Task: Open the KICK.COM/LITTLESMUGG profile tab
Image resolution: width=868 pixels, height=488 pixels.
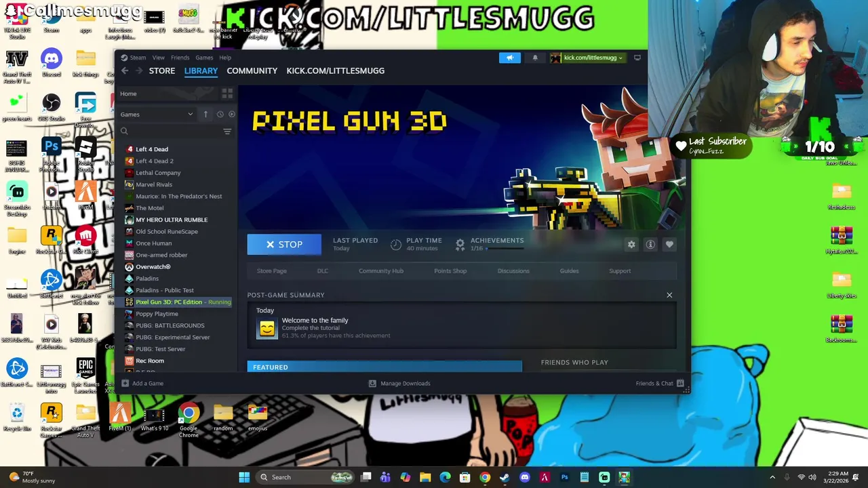Action: 335,70
